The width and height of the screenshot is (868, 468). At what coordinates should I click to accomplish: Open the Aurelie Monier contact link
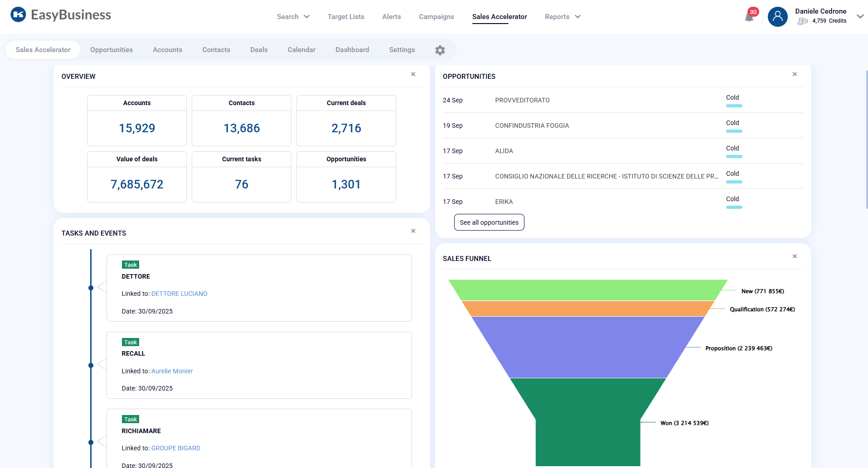[x=172, y=371]
